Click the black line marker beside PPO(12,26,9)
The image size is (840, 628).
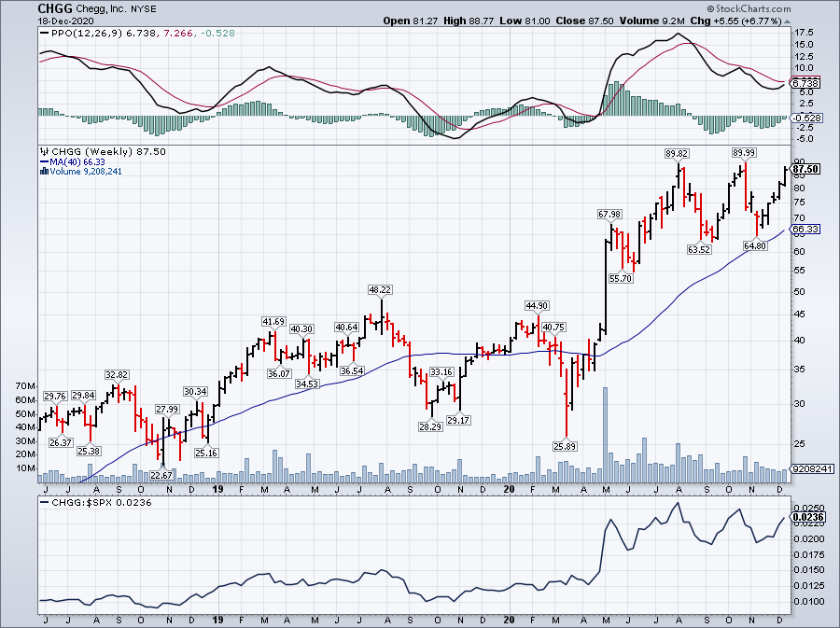point(45,34)
